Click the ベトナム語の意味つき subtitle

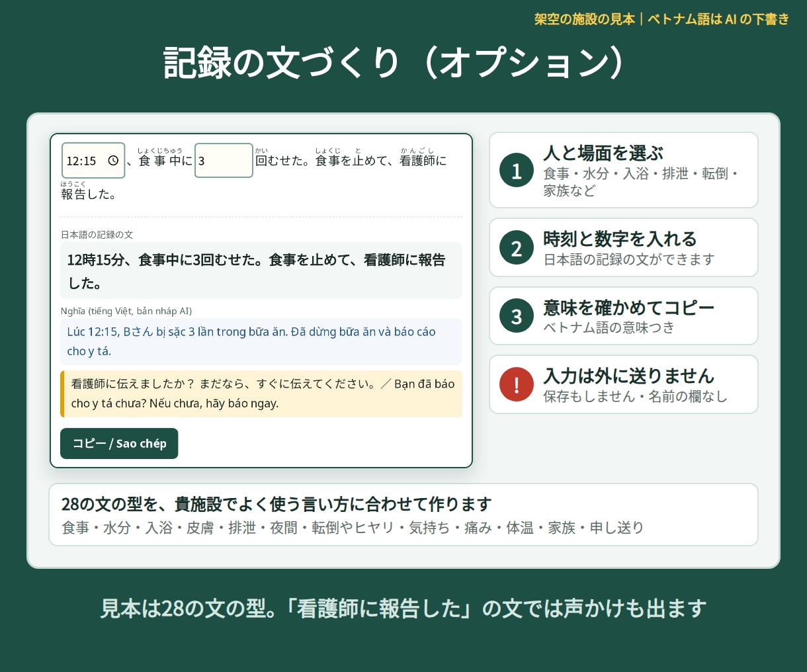pyautogui.click(x=609, y=327)
